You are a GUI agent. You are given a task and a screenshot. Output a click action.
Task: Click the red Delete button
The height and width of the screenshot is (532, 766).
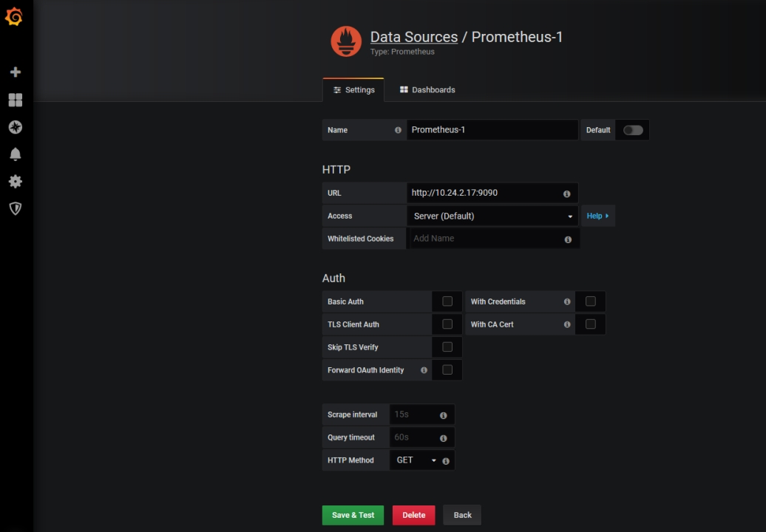414,515
